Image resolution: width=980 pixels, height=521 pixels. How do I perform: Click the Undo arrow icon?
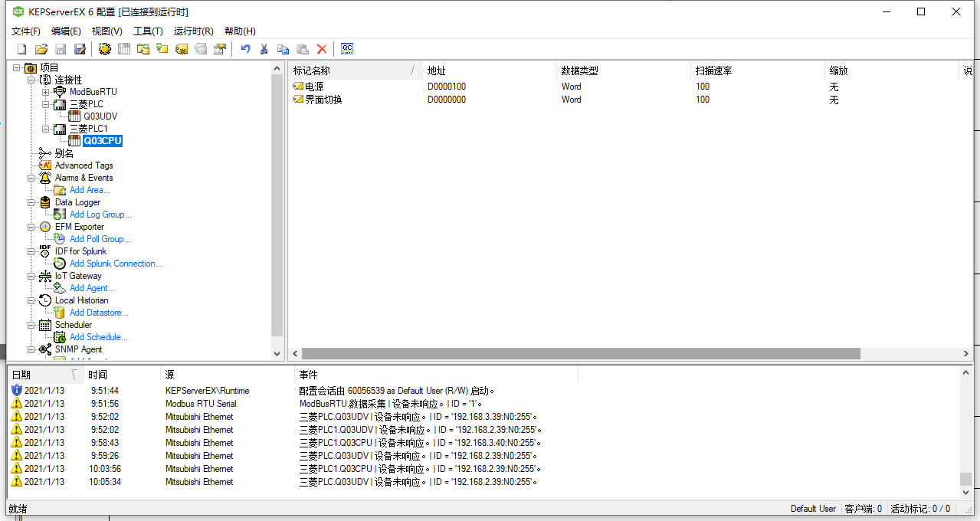[245, 49]
